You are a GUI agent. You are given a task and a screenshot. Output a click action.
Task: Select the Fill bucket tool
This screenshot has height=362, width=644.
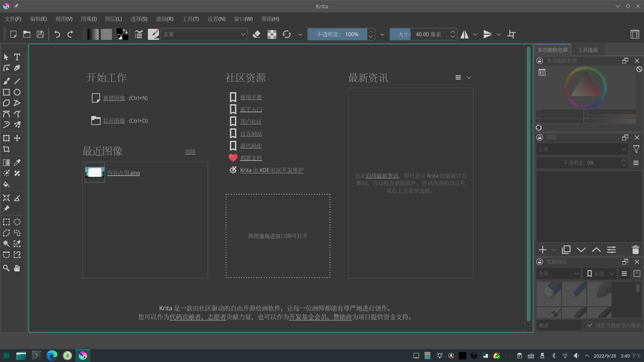6,184
